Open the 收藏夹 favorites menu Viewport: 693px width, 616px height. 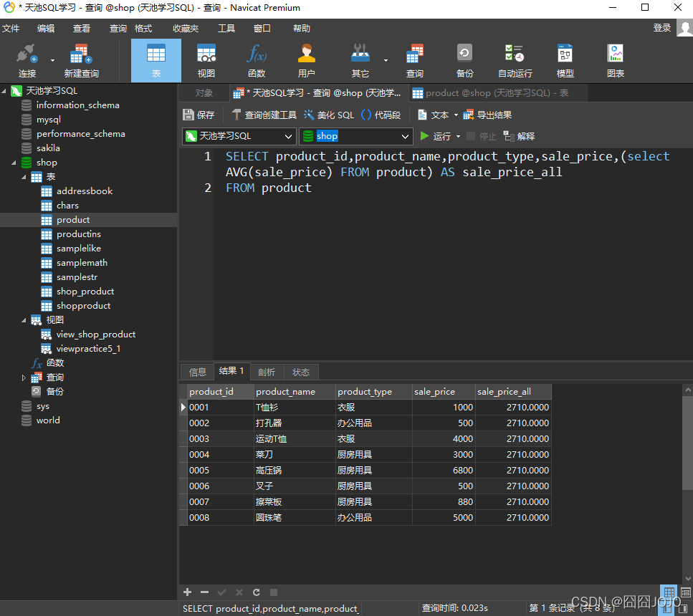(186, 29)
